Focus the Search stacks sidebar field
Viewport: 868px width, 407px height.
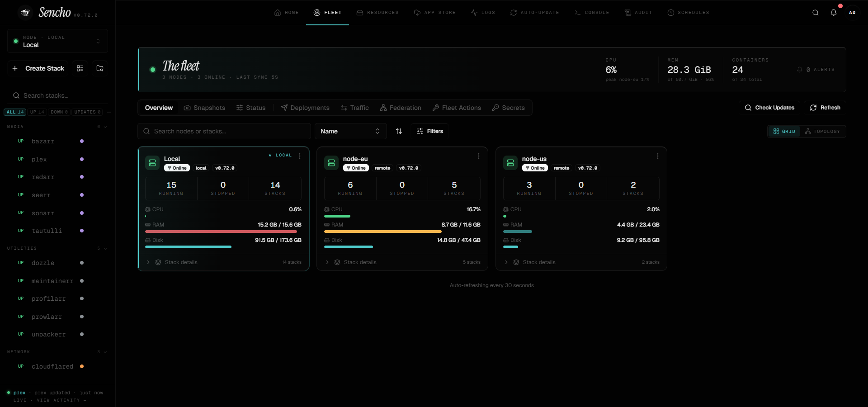(57, 95)
